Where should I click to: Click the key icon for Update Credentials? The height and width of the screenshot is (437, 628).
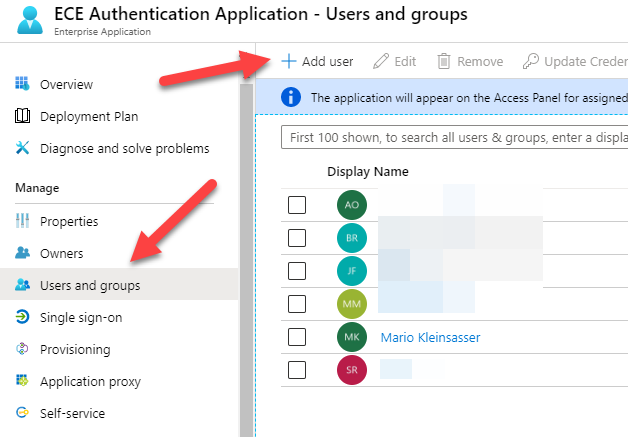pos(531,61)
